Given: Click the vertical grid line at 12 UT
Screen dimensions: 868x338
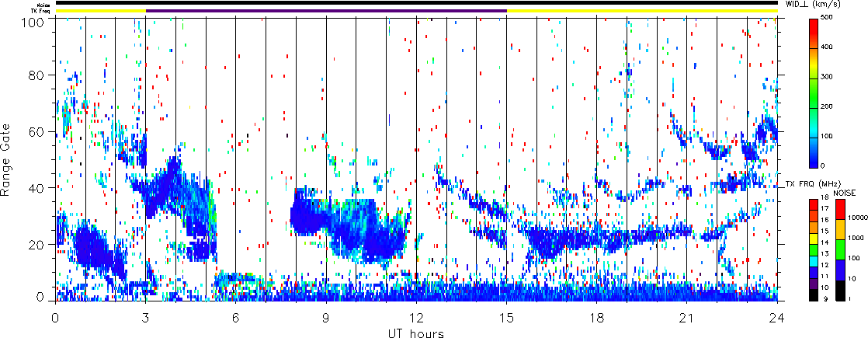Looking at the screenshot, I should point(416,159).
